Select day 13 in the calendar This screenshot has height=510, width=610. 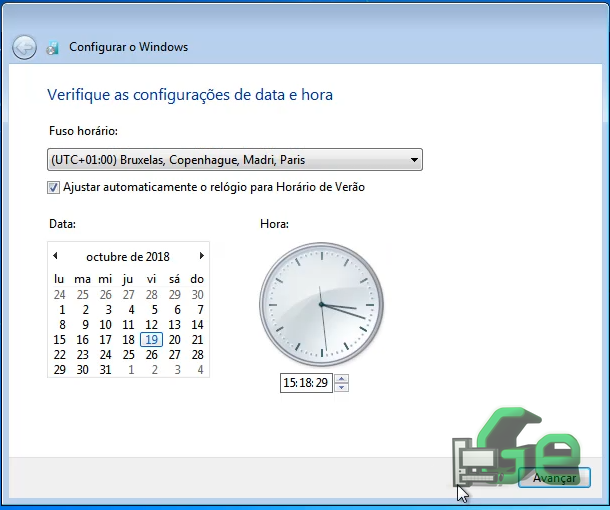click(174, 325)
